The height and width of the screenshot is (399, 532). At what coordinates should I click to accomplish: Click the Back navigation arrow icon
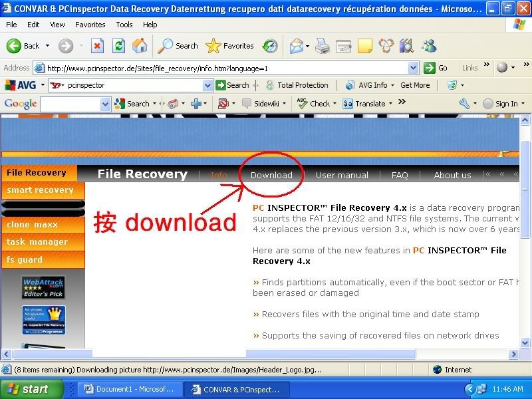point(15,46)
